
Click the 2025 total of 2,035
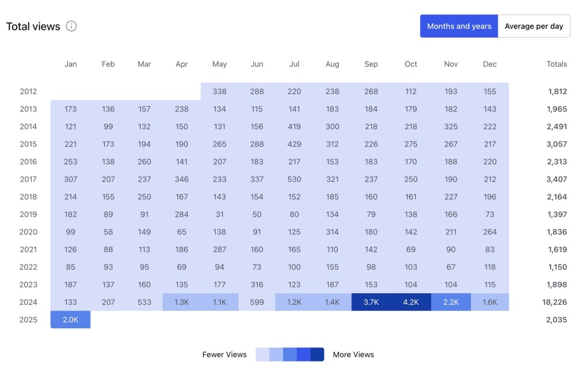tap(556, 320)
